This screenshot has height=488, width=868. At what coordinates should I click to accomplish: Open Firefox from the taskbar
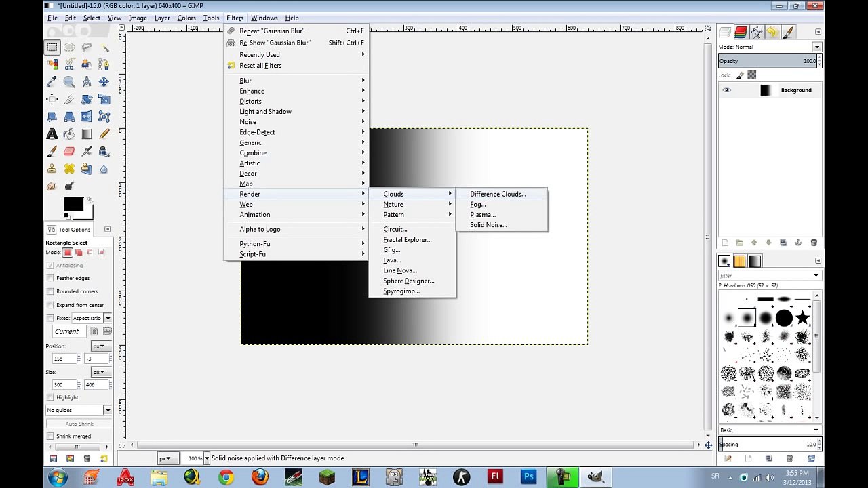pos(260,476)
